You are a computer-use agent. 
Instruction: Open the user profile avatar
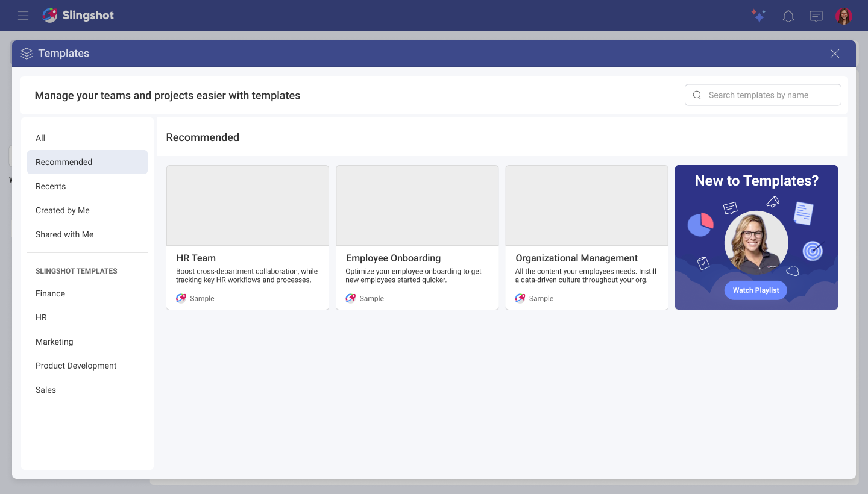click(x=844, y=16)
